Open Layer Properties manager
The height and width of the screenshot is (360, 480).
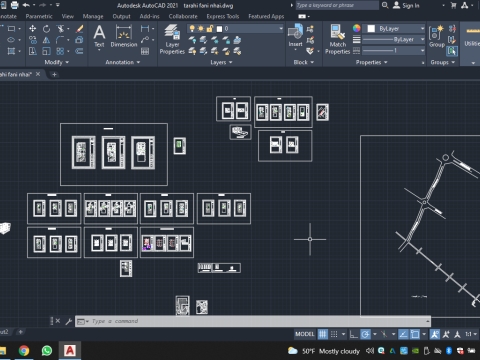(172, 39)
